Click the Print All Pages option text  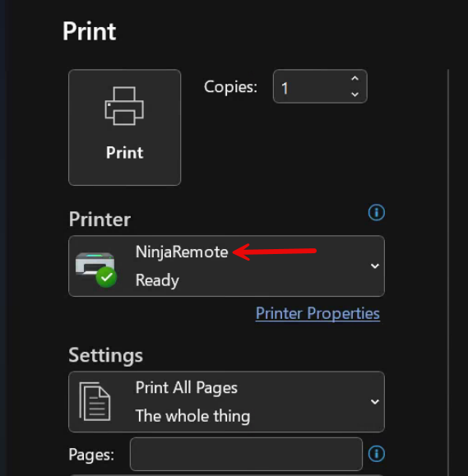(187, 388)
